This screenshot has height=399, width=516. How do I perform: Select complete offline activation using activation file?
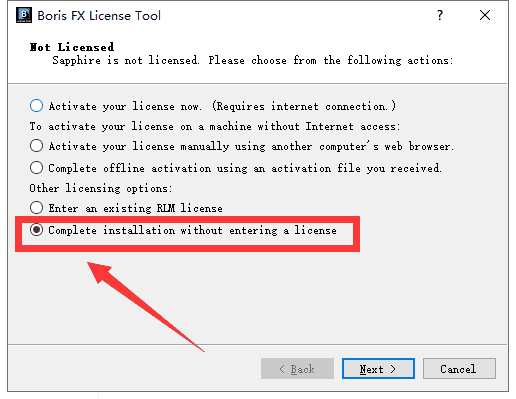(36, 168)
